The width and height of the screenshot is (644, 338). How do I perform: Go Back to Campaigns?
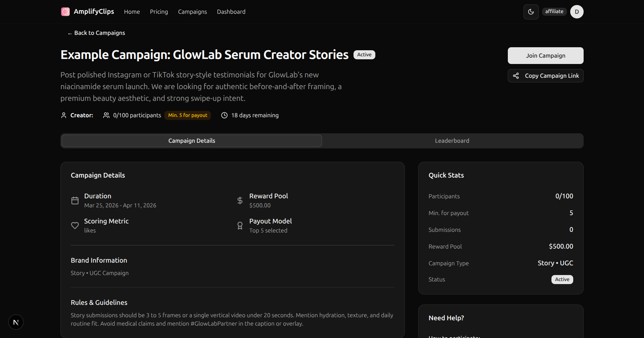[x=96, y=33]
